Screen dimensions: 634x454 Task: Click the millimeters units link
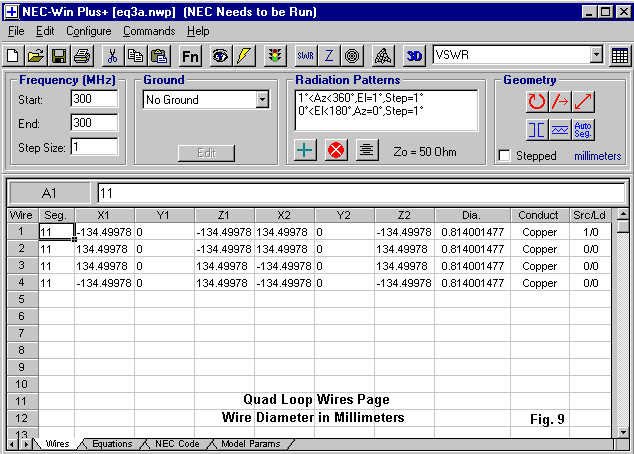coord(597,156)
